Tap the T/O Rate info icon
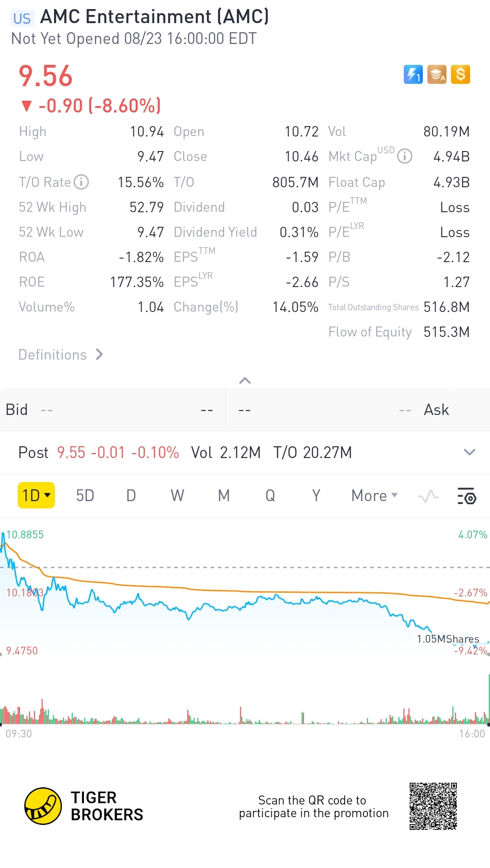This screenshot has height=868, width=490. coord(81,182)
